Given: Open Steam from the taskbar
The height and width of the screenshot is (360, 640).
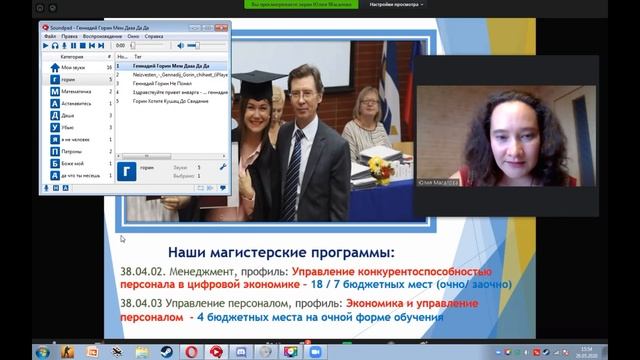Looking at the screenshot, I should pyautogui.click(x=167, y=352).
